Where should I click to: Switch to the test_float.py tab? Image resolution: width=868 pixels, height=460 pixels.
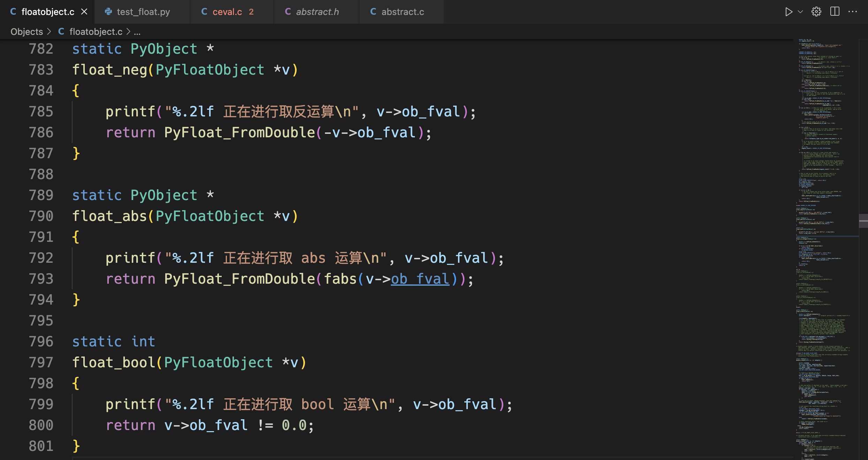pos(143,12)
